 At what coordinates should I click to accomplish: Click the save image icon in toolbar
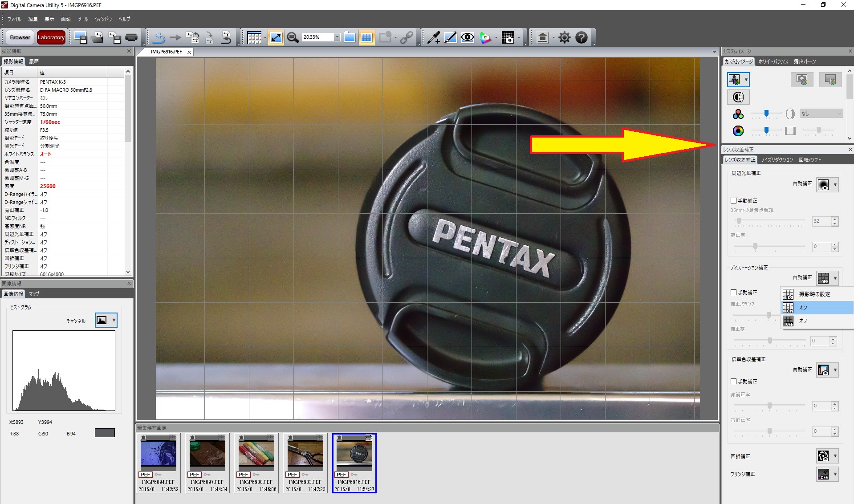(81, 37)
